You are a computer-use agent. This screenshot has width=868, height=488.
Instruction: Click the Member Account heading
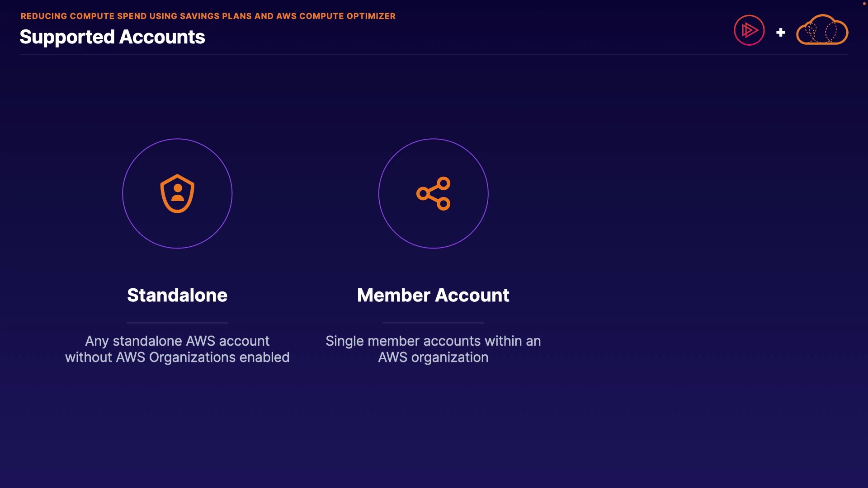pos(433,295)
